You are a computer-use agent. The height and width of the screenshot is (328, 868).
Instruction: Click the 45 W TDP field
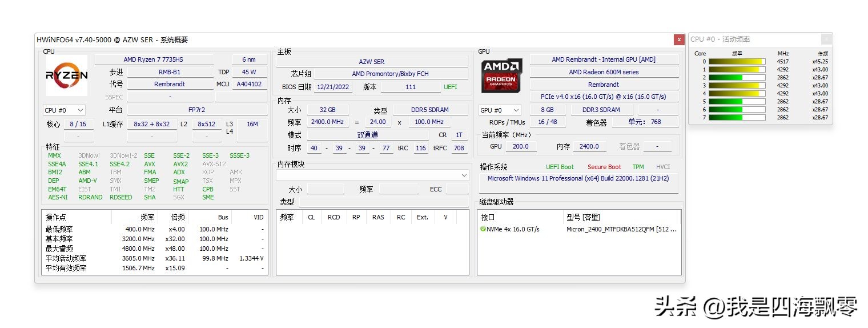[x=249, y=72]
